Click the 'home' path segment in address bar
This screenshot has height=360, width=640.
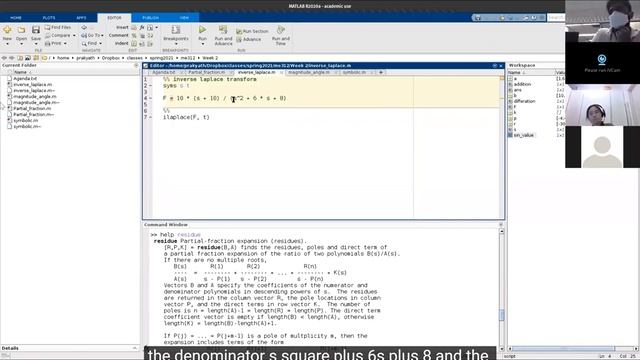(63, 58)
